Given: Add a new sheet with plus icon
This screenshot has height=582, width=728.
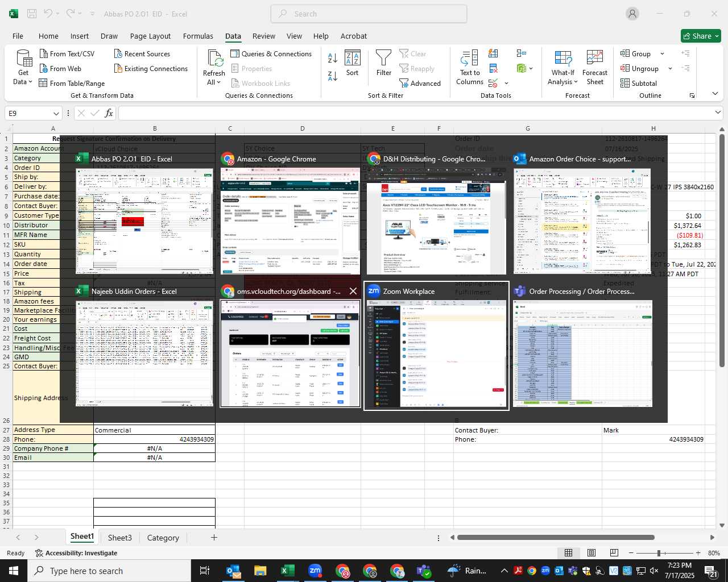Looking at the screenshot, I should 214,538.
